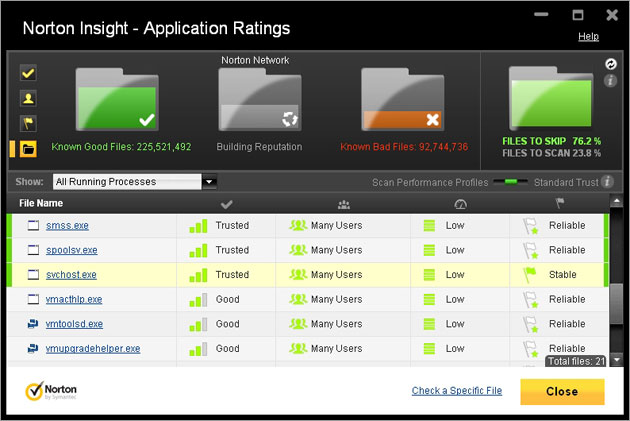Click the yellow Close button
630x421 pixels.
[x=562, y=391]
